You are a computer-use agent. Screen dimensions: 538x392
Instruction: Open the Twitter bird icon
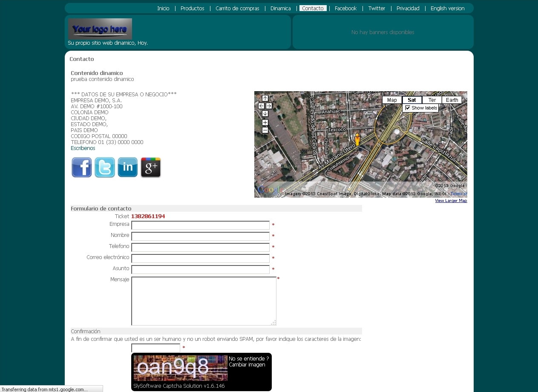105,167
